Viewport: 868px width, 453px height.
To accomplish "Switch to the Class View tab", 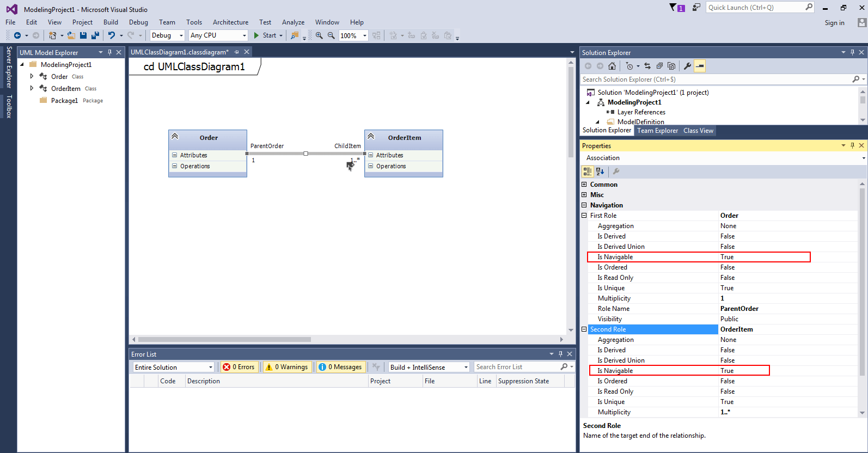I will (x=698, y=131).
